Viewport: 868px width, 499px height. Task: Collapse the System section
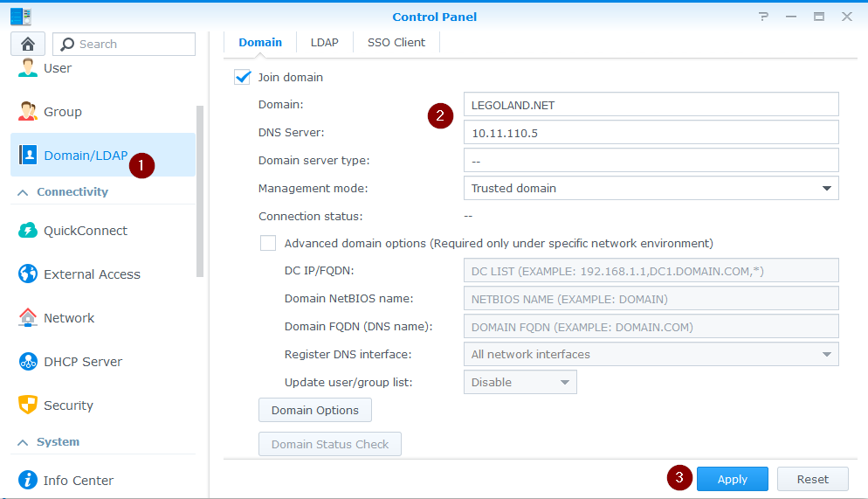(x=23, y=442)
